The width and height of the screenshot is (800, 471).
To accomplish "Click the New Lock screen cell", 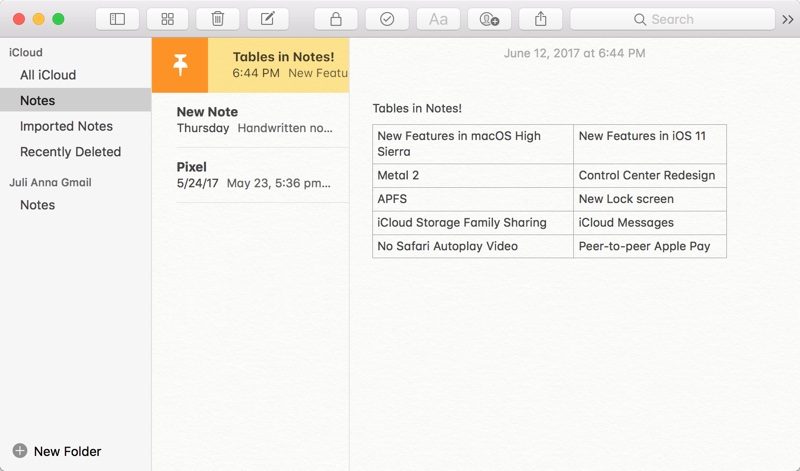I will click(650, 199).
